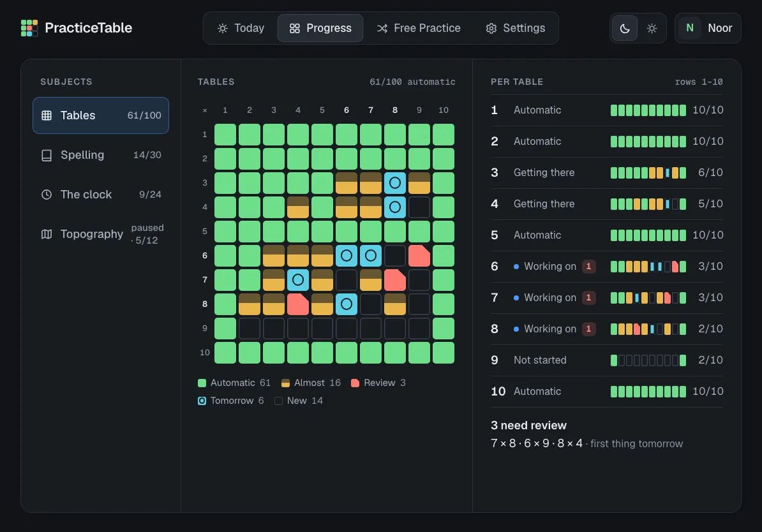Image resolution: width=762 pixels, height=532 pixels.
Task: Click the 7 × 8 review cell
Action: (395, 280)
